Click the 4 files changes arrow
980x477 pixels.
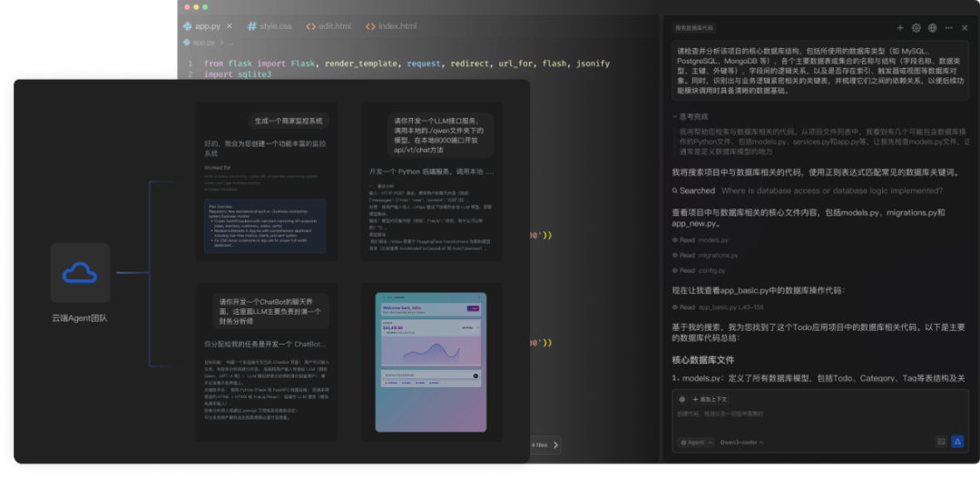coord(555,445)
